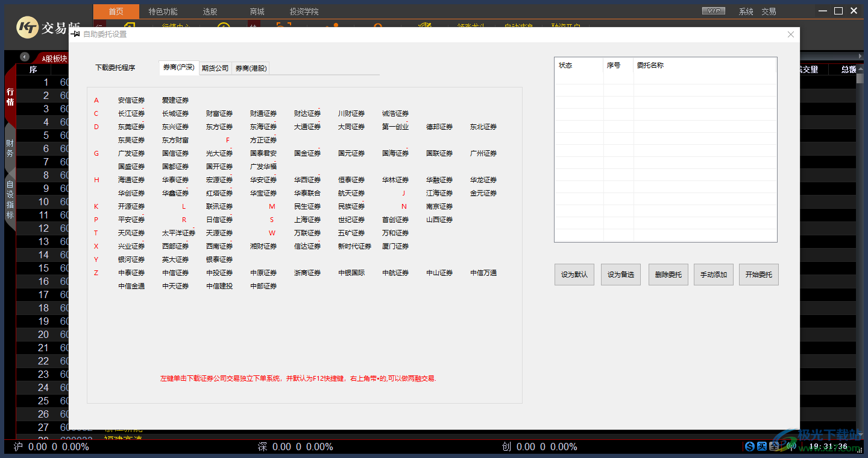Click the green signal antenna icon
Image resolution: width=868 pixels, height=458 pixels.
(x=792, y=447)
